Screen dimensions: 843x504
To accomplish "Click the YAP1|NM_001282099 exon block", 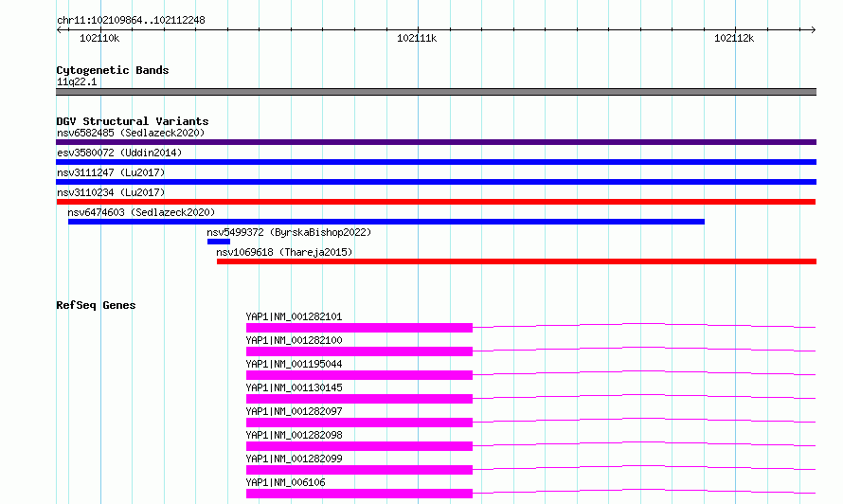I will [359, 470].
